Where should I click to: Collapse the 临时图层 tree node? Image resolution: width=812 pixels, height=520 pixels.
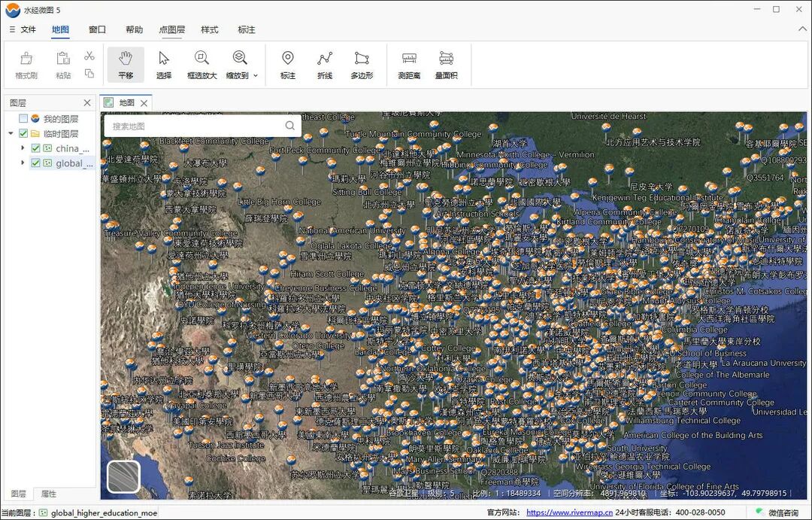tap(11, 134)
